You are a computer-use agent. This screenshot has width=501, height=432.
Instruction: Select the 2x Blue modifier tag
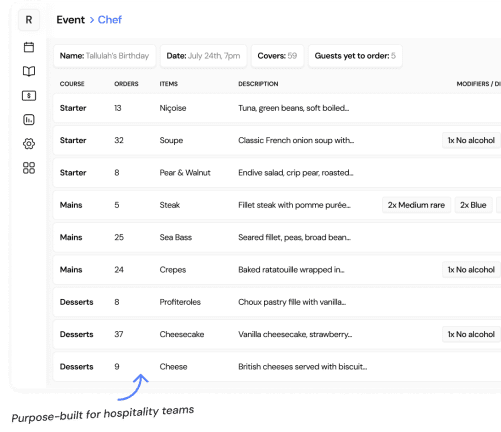pyautogui.click(x=473, y=205)
